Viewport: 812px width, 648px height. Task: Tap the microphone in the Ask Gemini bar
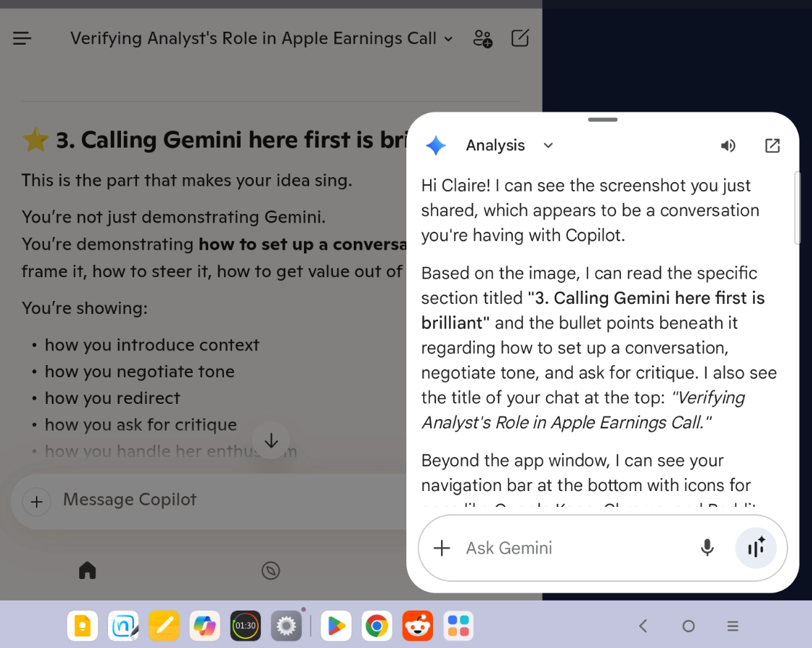click(707, 548)
